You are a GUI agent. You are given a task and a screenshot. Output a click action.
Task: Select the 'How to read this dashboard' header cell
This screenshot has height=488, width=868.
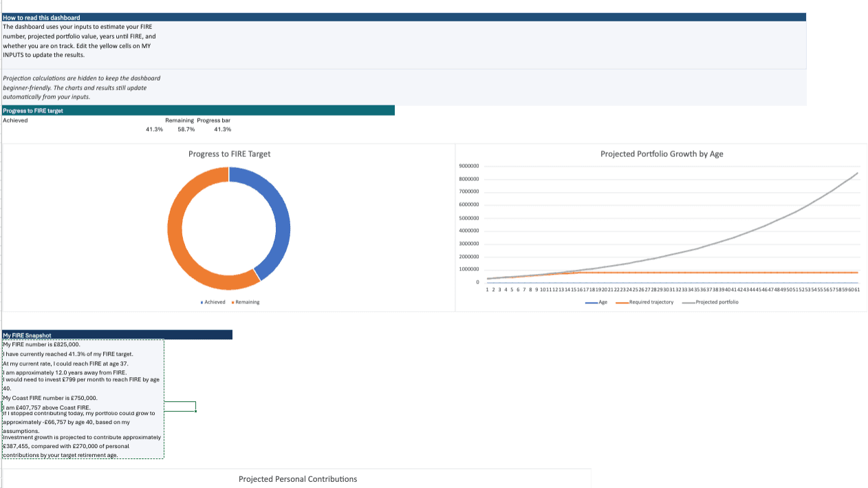pyautogui.click(x=404, y=17)
